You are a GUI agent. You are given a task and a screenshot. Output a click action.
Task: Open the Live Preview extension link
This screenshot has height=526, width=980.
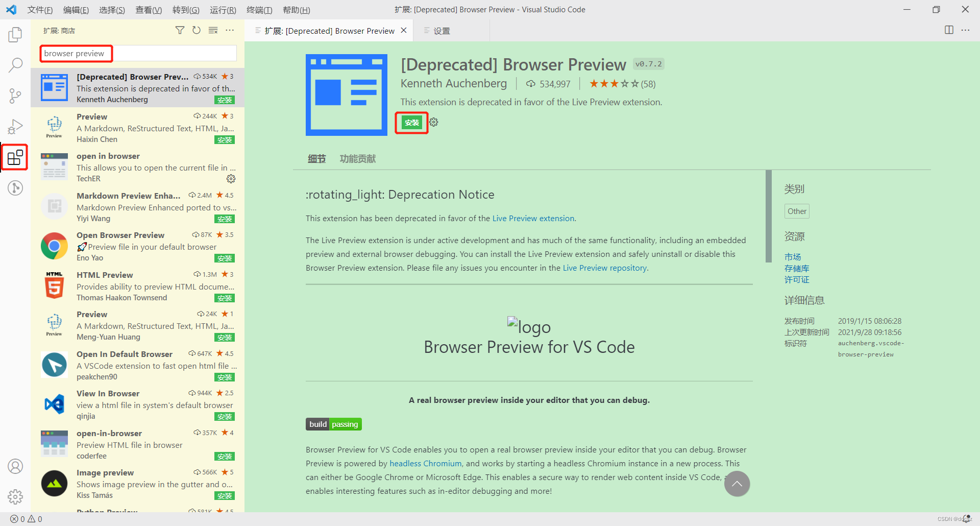coord(533,218)
